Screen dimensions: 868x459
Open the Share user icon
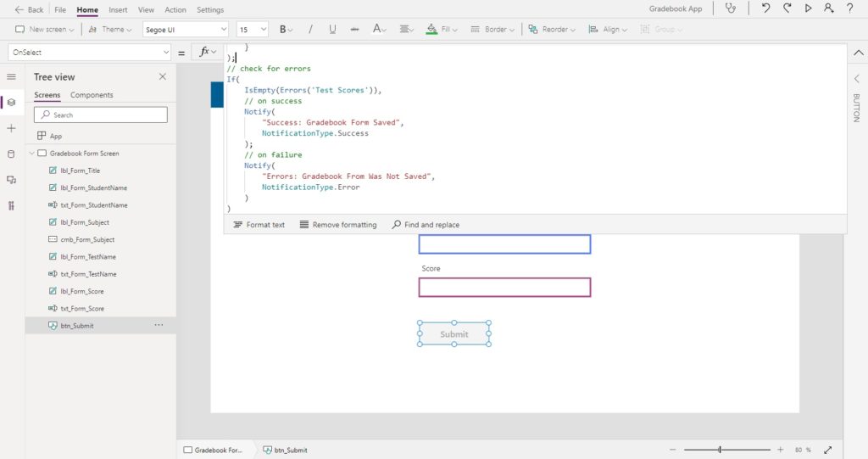point(829,8)
